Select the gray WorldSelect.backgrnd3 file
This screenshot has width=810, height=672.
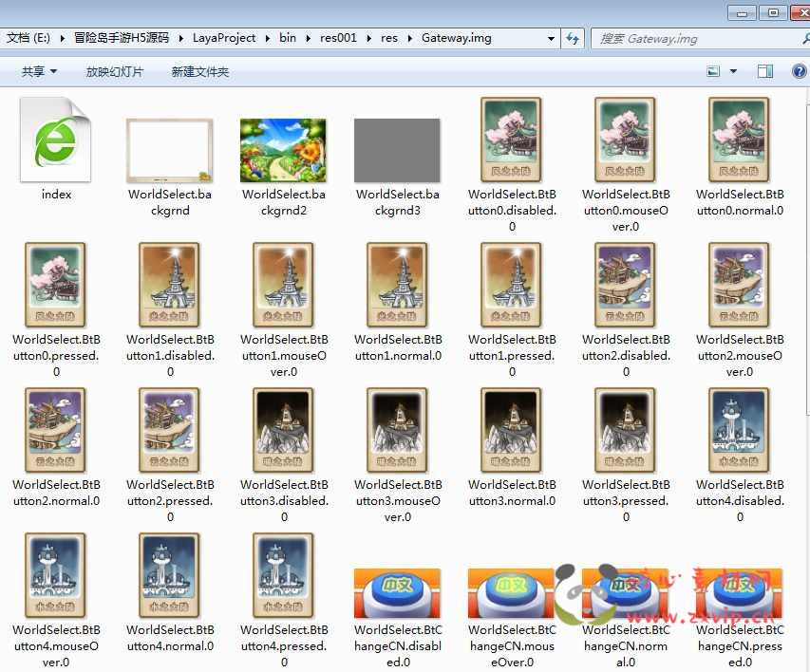397,150
